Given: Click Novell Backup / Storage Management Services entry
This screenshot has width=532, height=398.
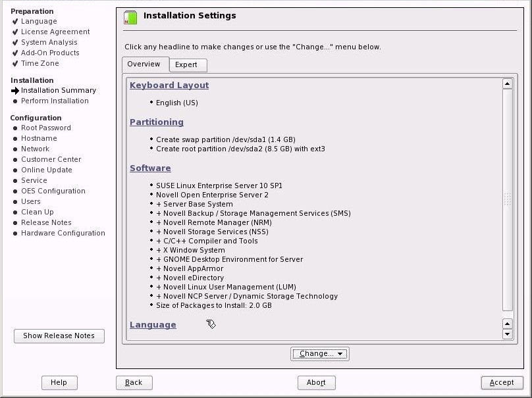Looking at the screenshot, I should click(x=253, y=213).
